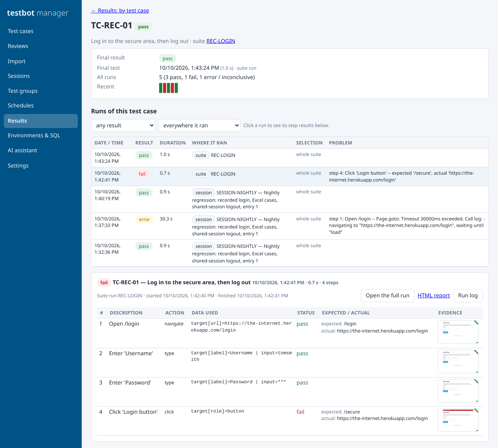Open the REC-LOGIN suite link
The height and width of the screenshot is (448, 498).
pos(221,41)
